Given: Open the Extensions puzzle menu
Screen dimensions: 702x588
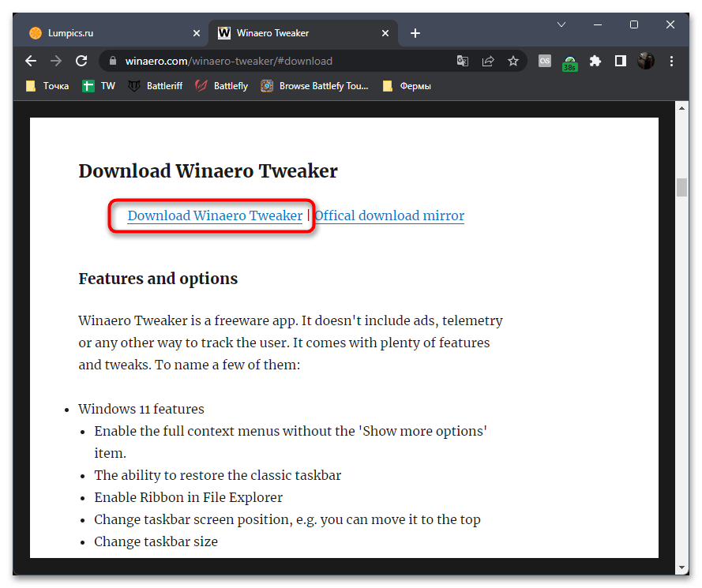Looking at the screenshot, I should click(x=595, y=61).
